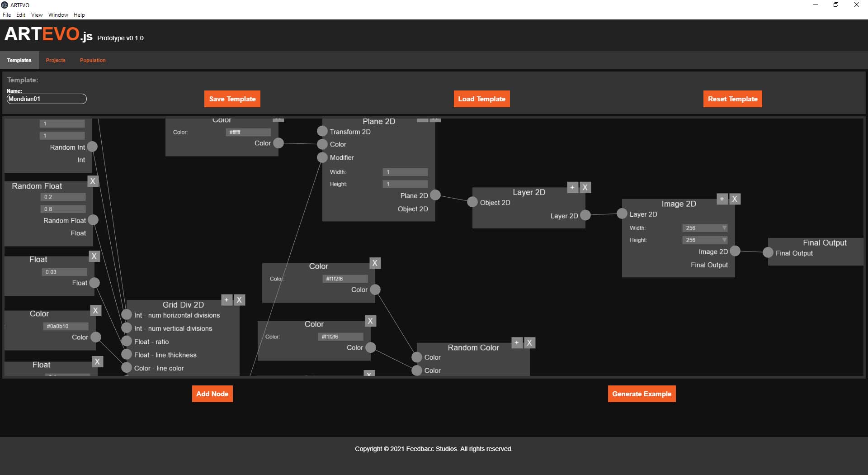Open the Help menu

80,15
